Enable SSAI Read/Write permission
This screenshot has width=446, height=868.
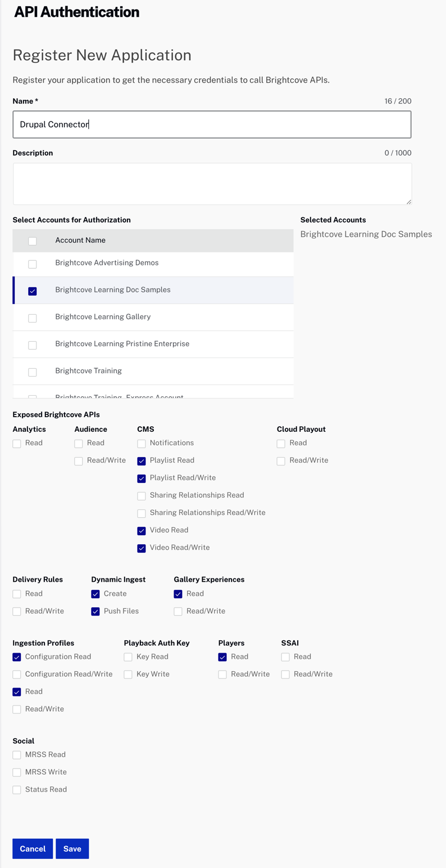click(285, 675)
